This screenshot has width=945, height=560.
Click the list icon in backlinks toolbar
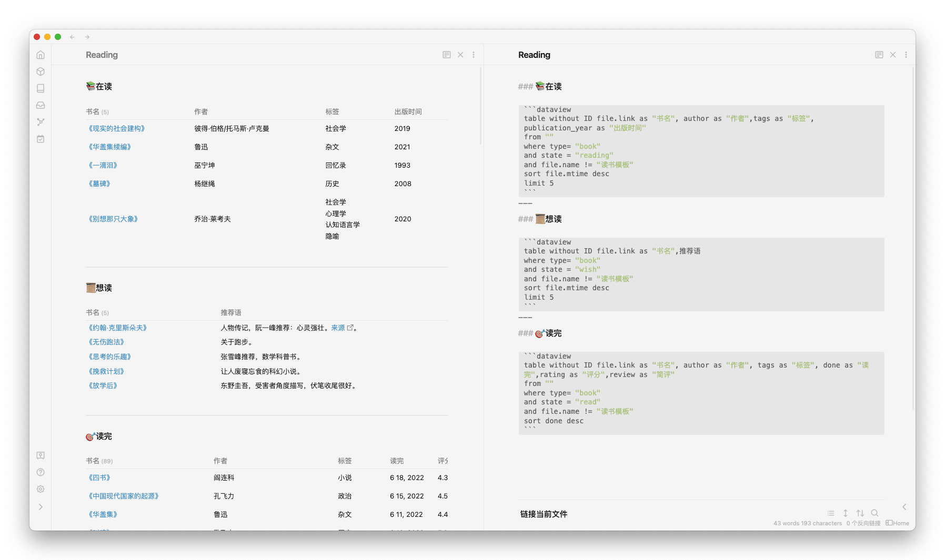[831, 513]
